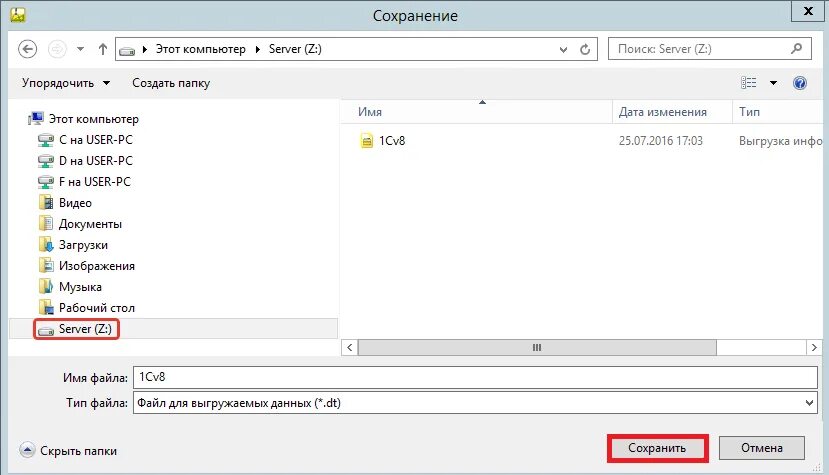Click the magnifier search icon
The image size is (829, 475).
click(x=797, y=49)
